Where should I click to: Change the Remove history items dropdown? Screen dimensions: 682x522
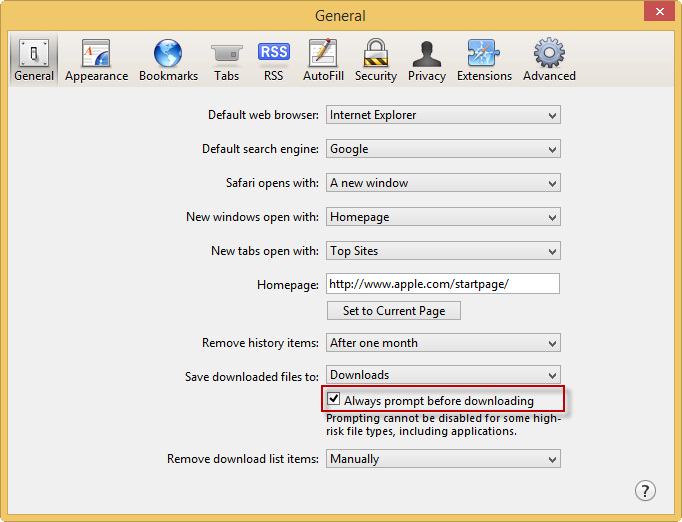click(x=443, y=343)
